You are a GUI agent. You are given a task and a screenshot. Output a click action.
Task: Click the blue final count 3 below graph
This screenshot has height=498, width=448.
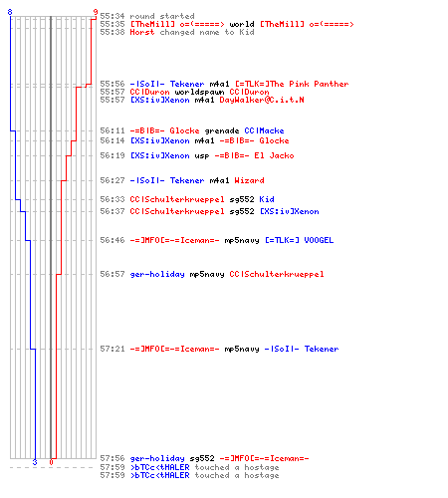[x=35, y=462]
